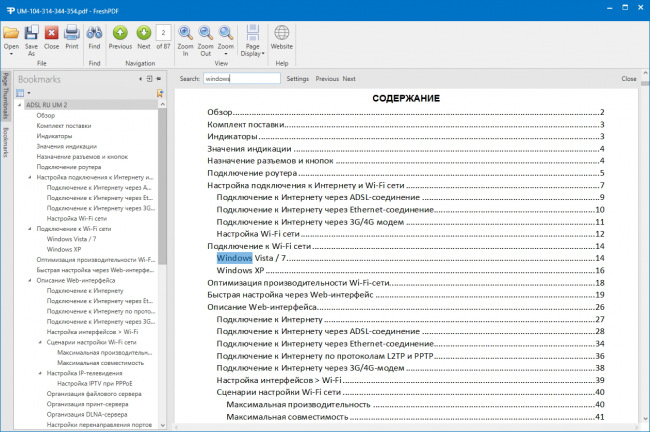Collapse the Настройка подключения к Интернету bookmark
The width and height of the screenshot is (650, 432).
coord(30,177)
